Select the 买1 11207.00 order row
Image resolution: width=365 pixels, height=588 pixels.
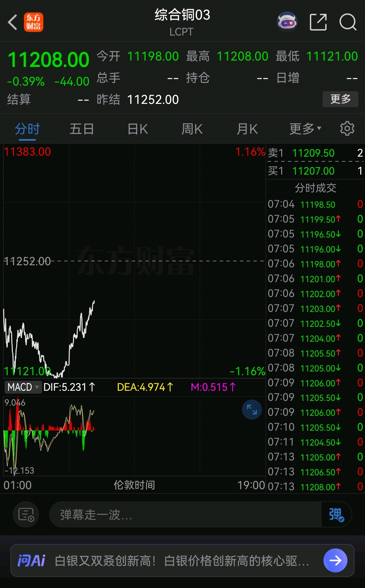coord(315,171)
